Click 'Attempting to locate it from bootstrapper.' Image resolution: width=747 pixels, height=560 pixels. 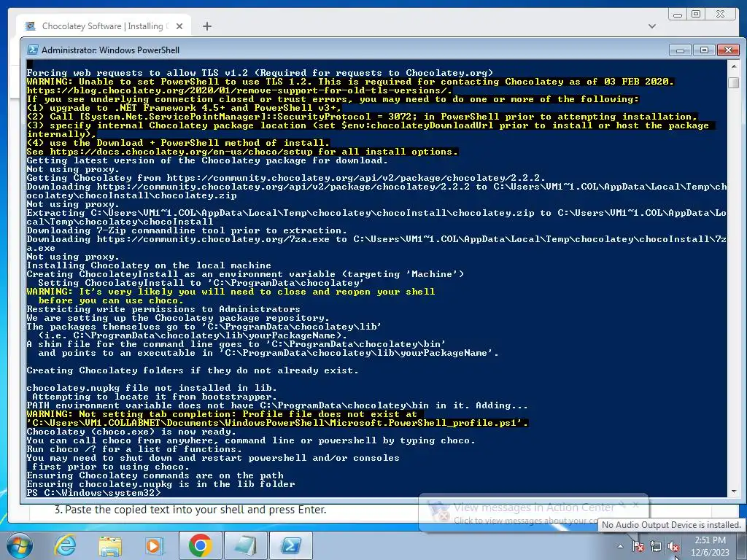point(155,397)
